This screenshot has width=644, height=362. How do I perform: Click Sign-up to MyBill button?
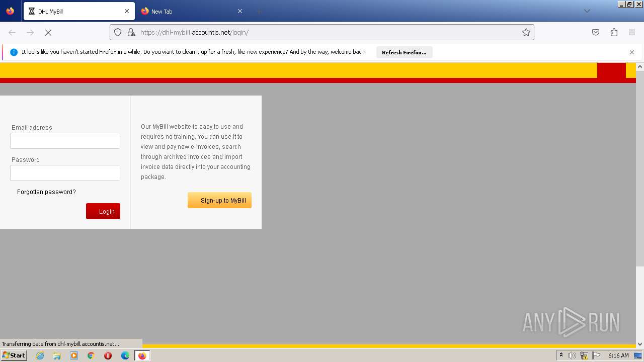[x=219, y=200]
